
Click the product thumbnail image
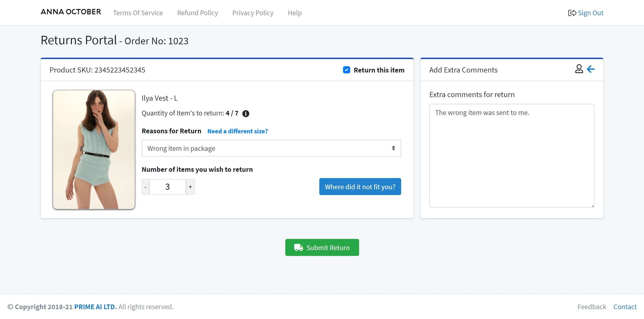(94, 149)
